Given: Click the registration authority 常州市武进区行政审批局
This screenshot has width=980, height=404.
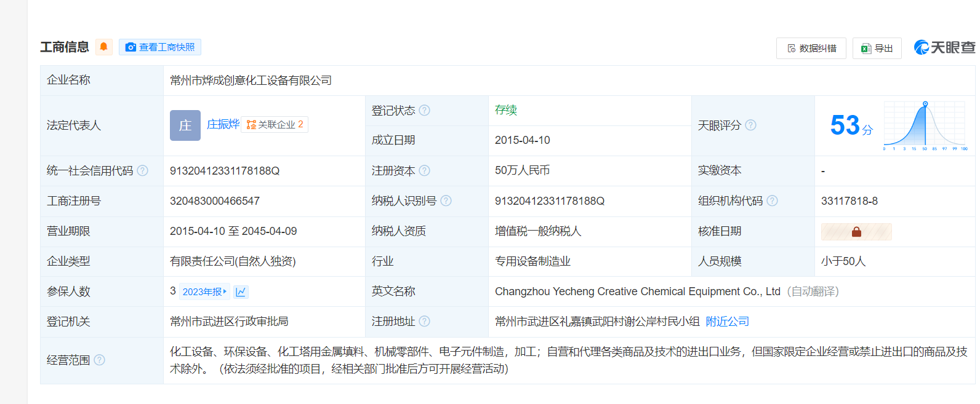Looking at the screenshot, I should coord(229,322).
